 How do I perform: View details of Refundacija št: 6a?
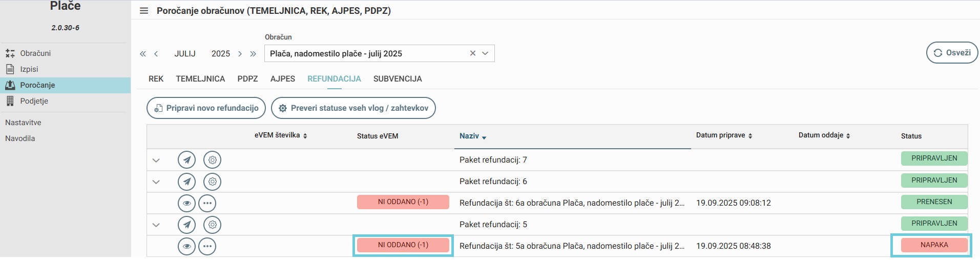(x=186, y=203)
